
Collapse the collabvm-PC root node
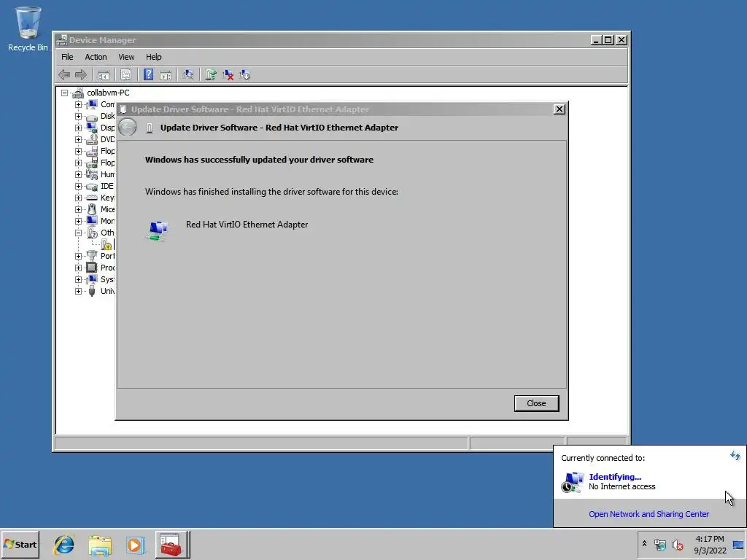pos(64,93)
